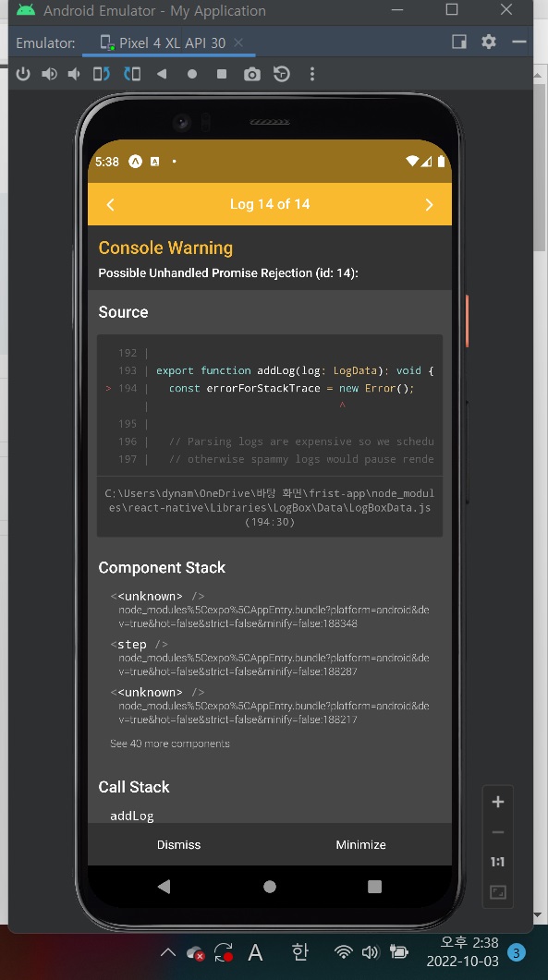Go to previous log with left chevron
The width and height of the screenshot is (548, 980).
point(110,204)
